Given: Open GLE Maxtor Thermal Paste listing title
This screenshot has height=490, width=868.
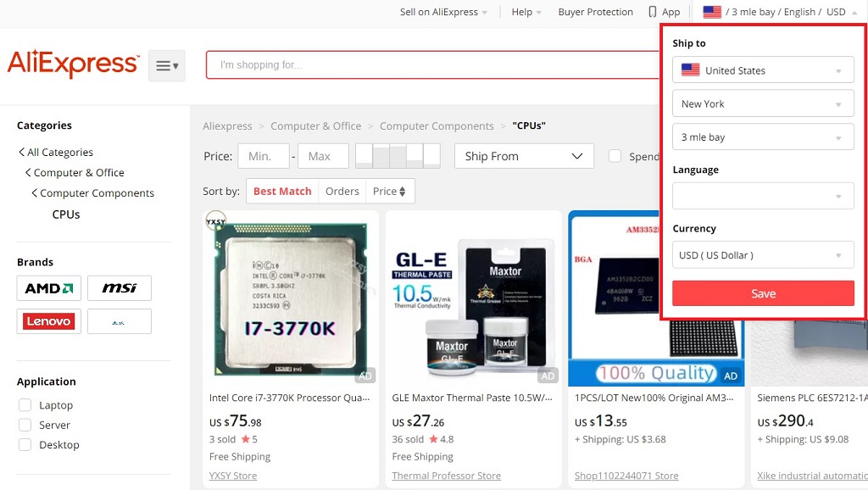Looking at the screenshot, I should [472, 398].
